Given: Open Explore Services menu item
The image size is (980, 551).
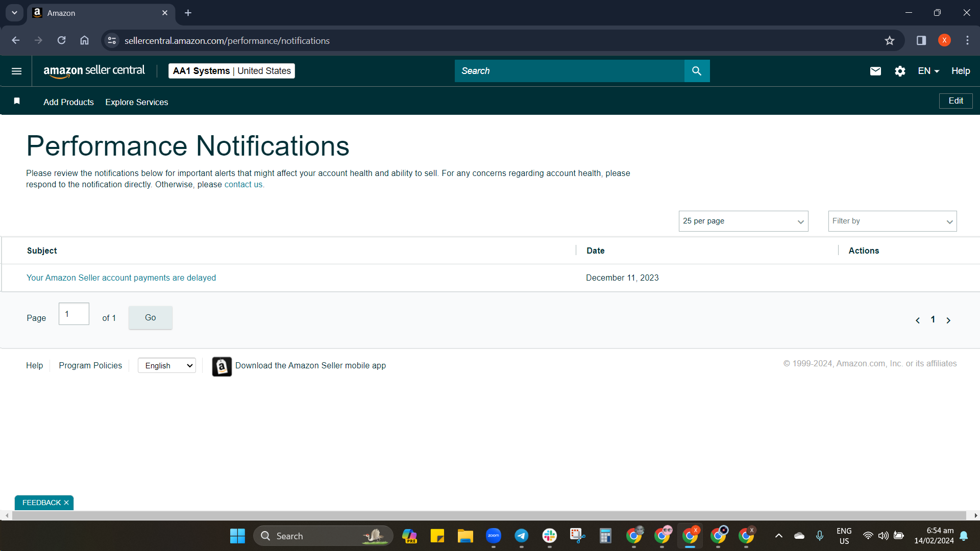Looking at the screenshot, I should [137, 102].
